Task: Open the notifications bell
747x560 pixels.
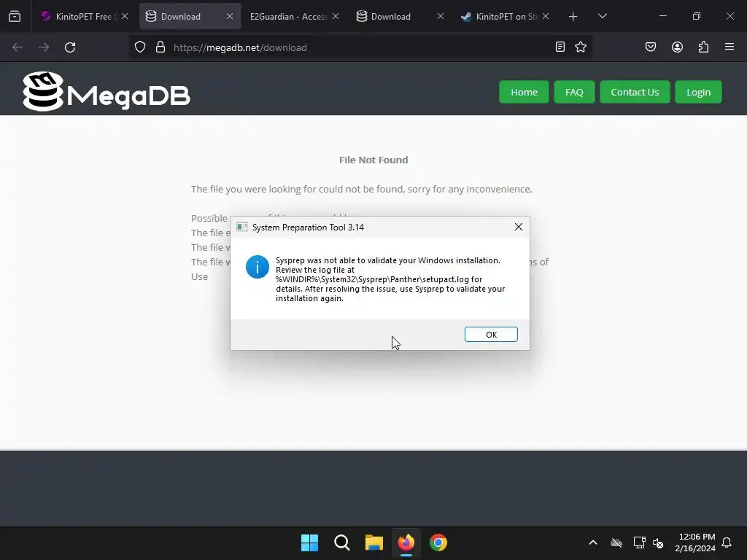Action: [x=727, y=542]
